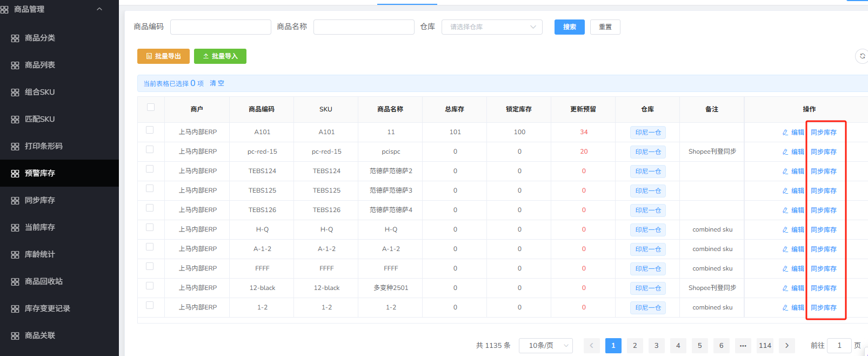Click the edit pencil icon for TEBS124 row
The image size is (868, 356).
point(785,172)
